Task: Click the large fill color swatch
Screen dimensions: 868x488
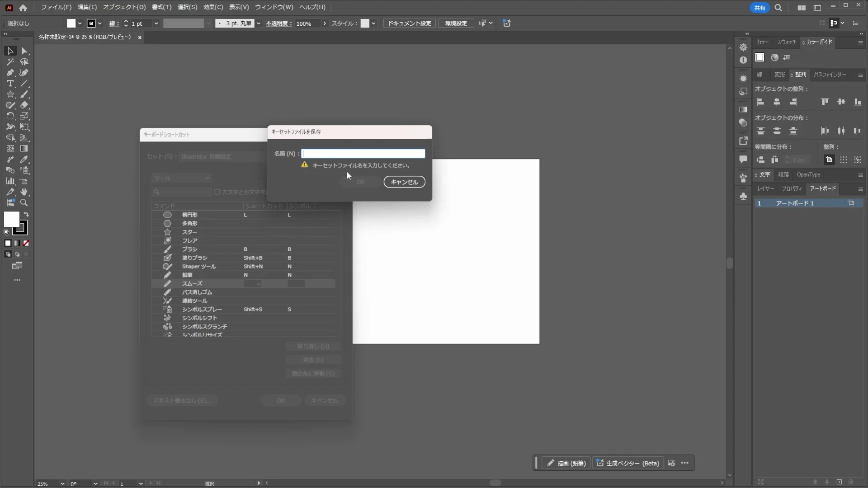Action: tap(11, 220)
